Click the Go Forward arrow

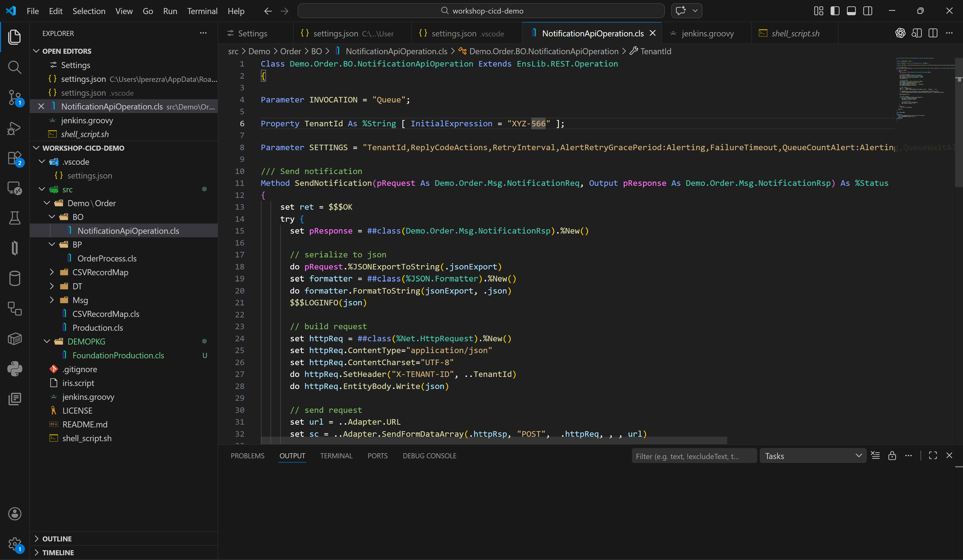coord(284,11)
